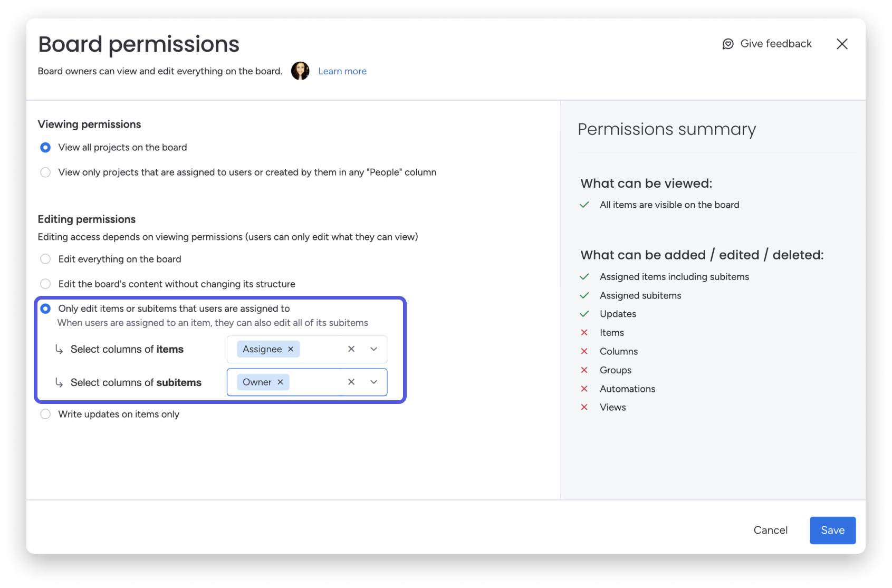Open the Learn more link
892x588 pixels.
[342, 71]
